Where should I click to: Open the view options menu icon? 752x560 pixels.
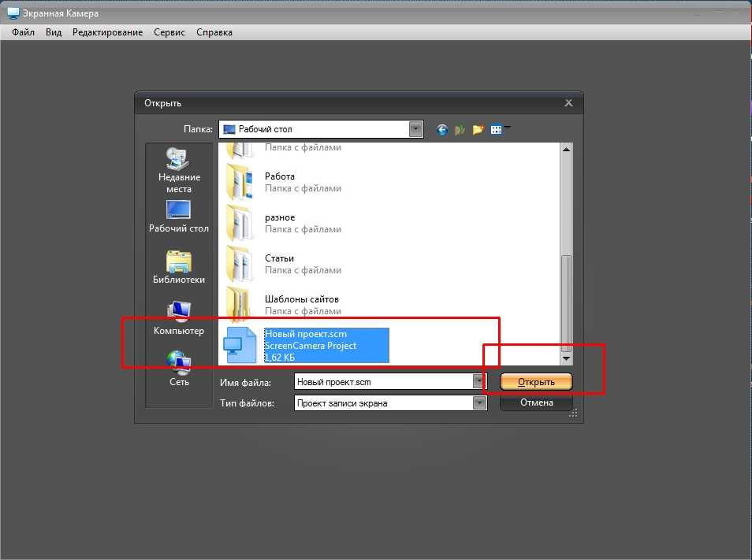(498, 129)
